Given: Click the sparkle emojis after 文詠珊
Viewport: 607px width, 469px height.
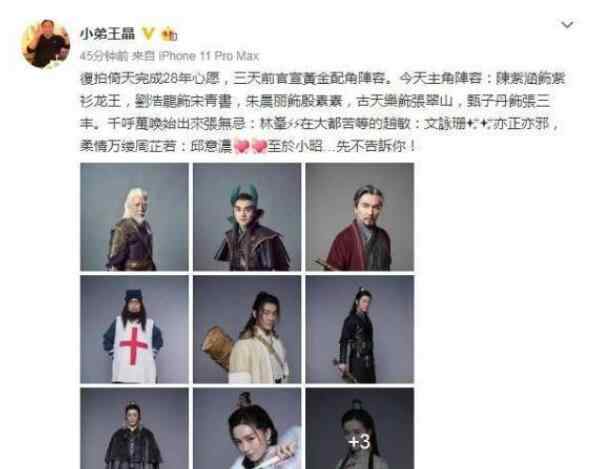Looking at the screenshot, I should [477, 124].
